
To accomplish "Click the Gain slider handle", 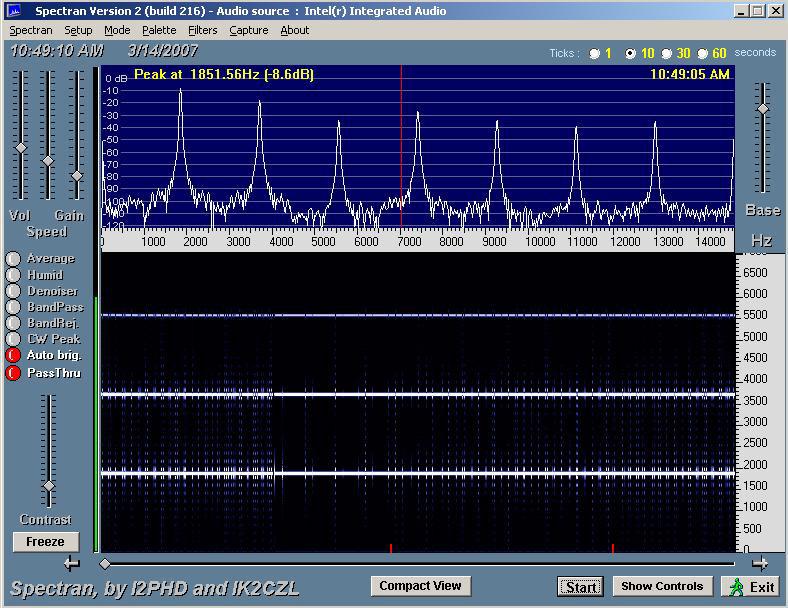I will (77, 176).
